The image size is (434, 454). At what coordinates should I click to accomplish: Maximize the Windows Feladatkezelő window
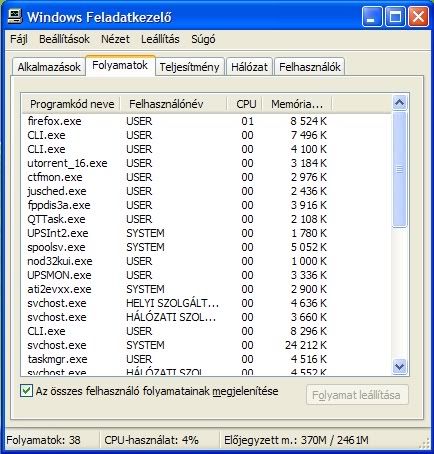pyautogui.click(x=395, y=17)
